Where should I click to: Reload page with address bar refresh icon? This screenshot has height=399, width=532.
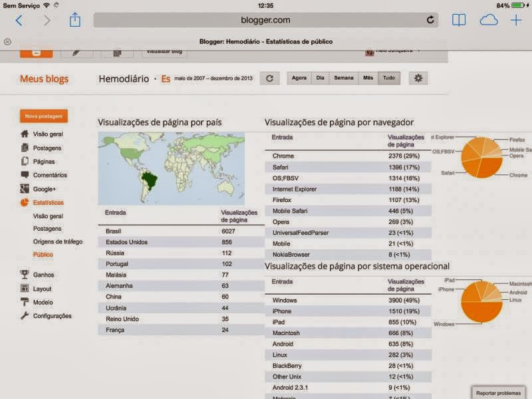(x=430, y=20)
